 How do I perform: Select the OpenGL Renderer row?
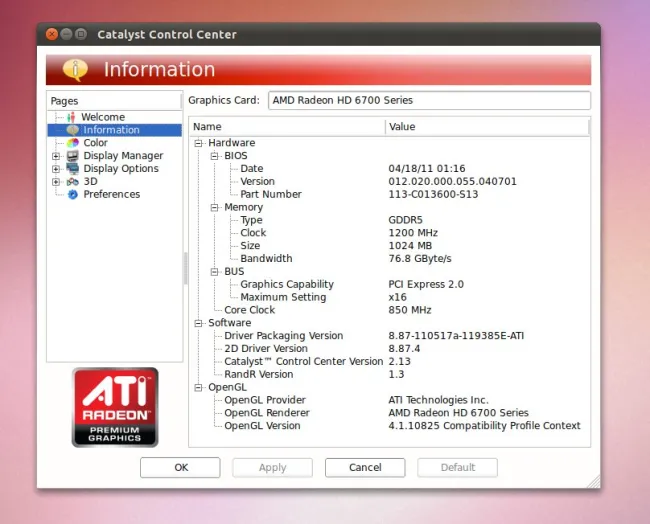coord(390,413)
